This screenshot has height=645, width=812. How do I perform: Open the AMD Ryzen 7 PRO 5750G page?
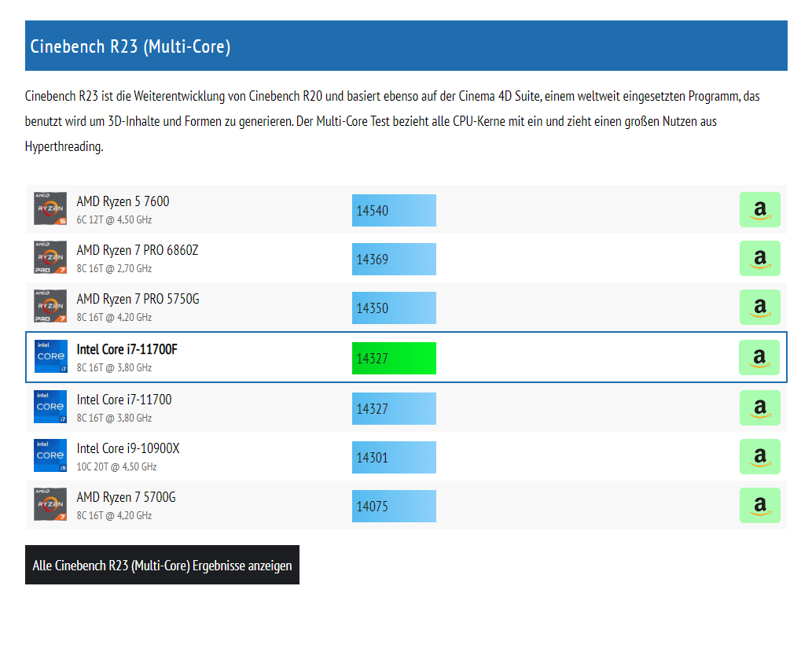point(138,299)
